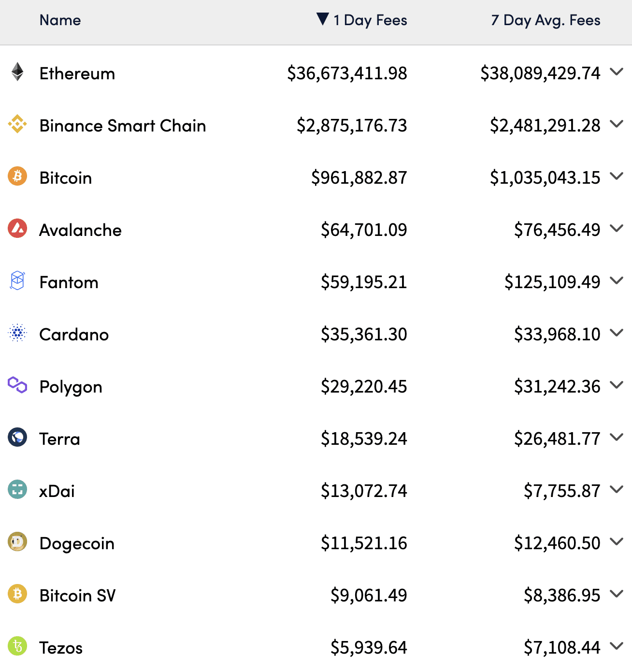Click the purple Polygon logo icon
Image resolution: width=632 pixels, height=672 pixels.
coord(17,385)
